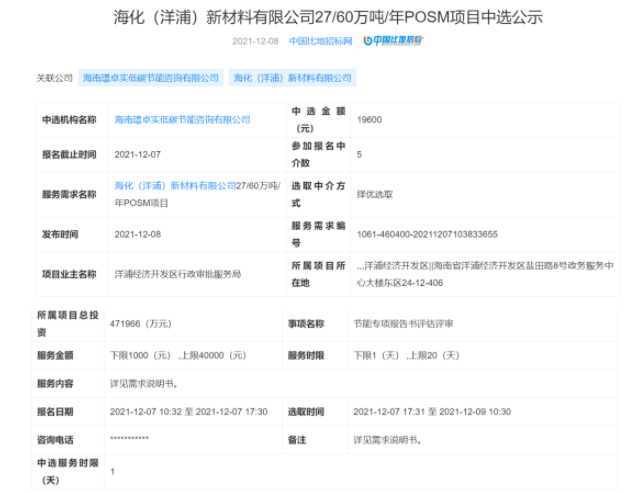The height and width of the screenshot is (494, 628).
Task: Open related company tag 海南璟卓实低碳节能咨询有限公司
Action: [x=151, y=78]
